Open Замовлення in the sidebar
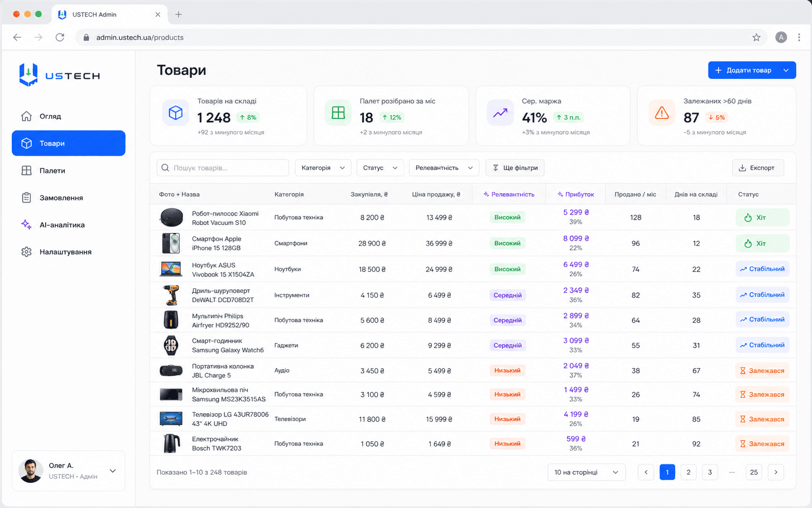Image resolution: width=812 pixels, height=508 pixels. tap(69, 198)
